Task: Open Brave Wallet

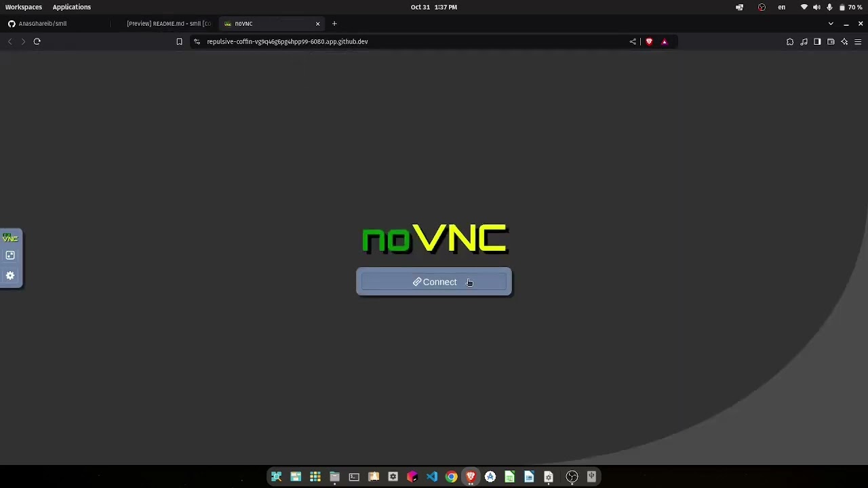Action: (831, 41)
